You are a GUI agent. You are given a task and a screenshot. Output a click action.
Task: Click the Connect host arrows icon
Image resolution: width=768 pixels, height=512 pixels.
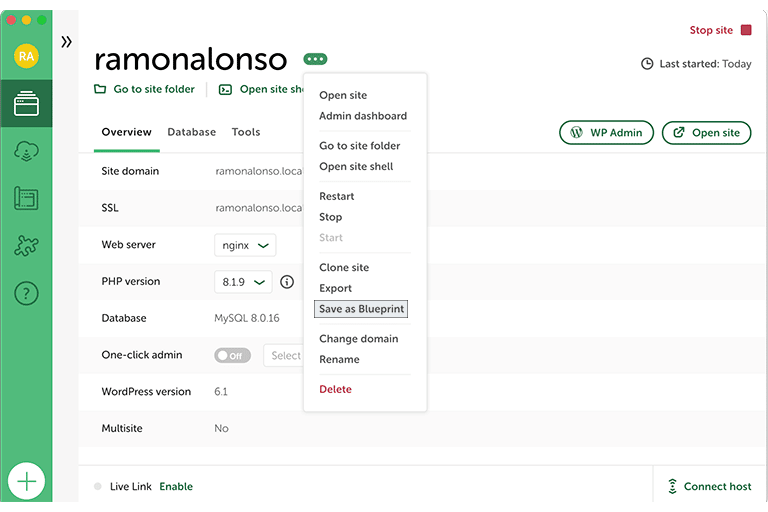[672, 486]
